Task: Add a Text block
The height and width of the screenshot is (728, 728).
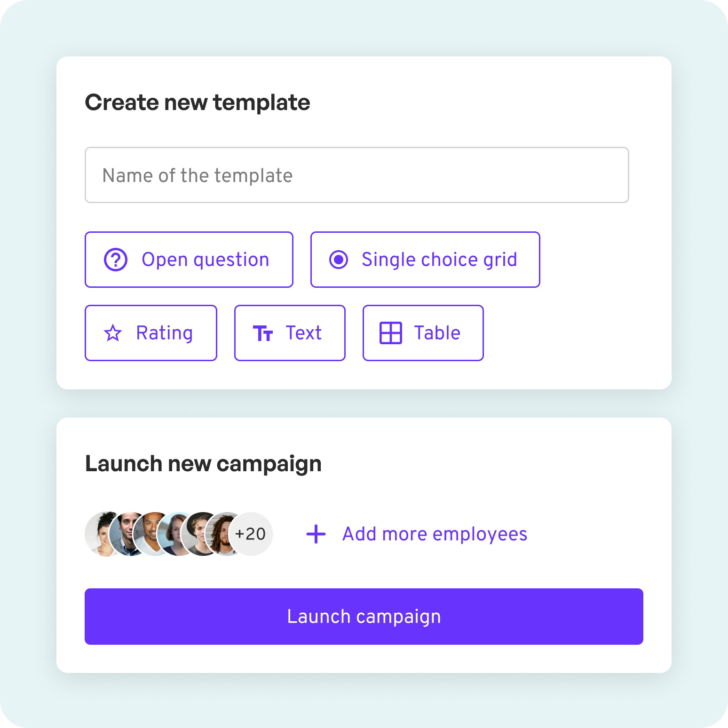Action: 290,333
